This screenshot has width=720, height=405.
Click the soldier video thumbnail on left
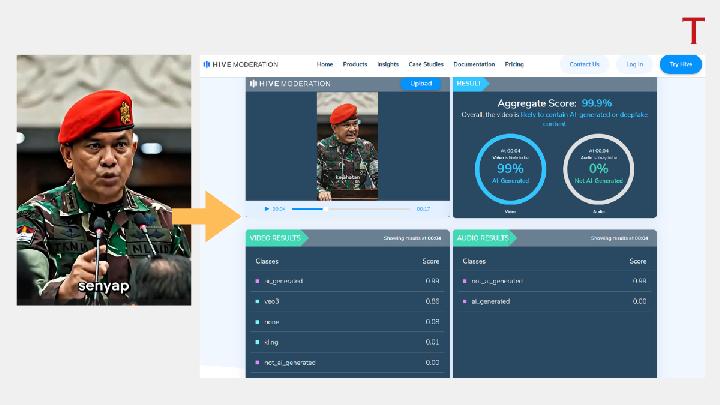tap(103, 180)
